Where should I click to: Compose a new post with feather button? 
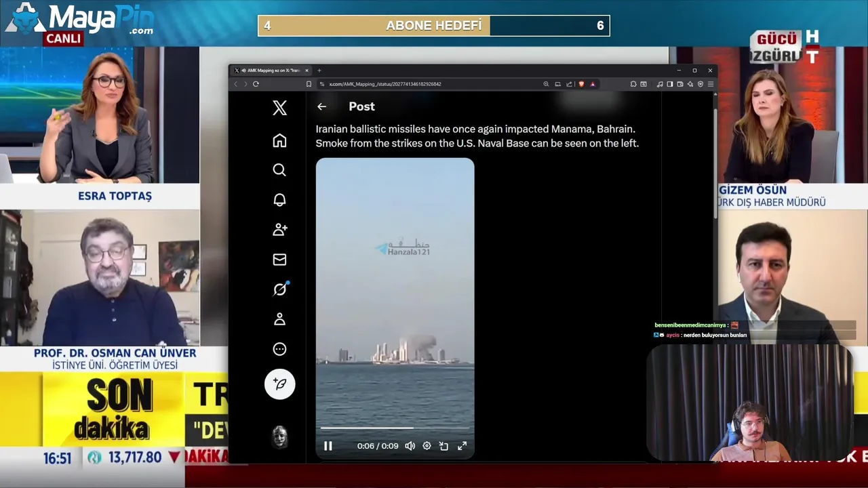(279, 384)
